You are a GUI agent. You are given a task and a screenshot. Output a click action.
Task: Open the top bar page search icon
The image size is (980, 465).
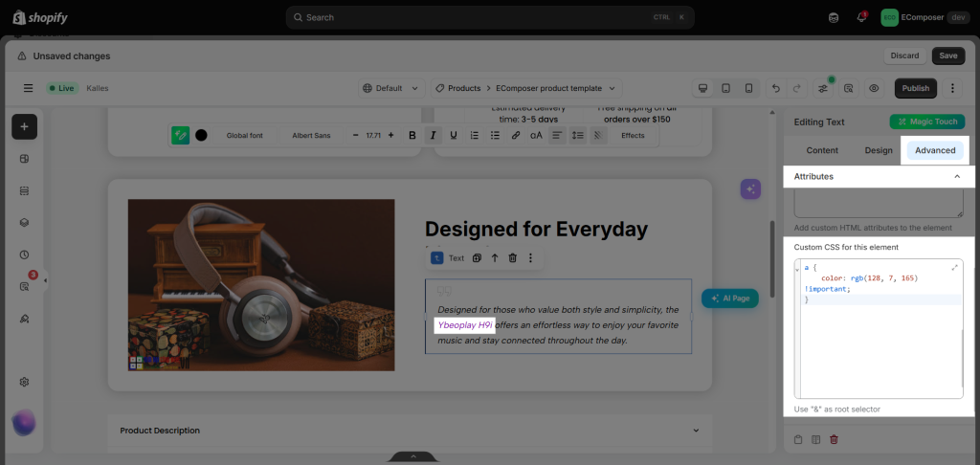coord(849,88)
